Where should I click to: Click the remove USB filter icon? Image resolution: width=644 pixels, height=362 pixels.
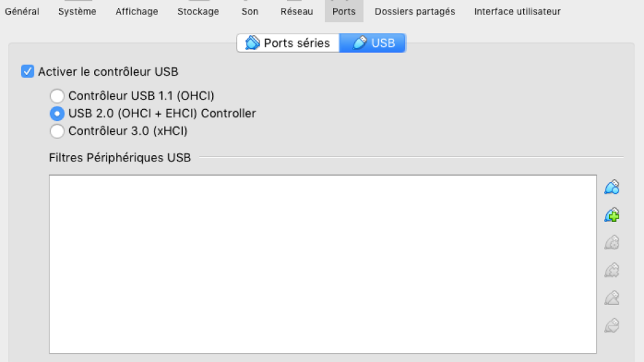pyautogui.click(x=612, y=271)
